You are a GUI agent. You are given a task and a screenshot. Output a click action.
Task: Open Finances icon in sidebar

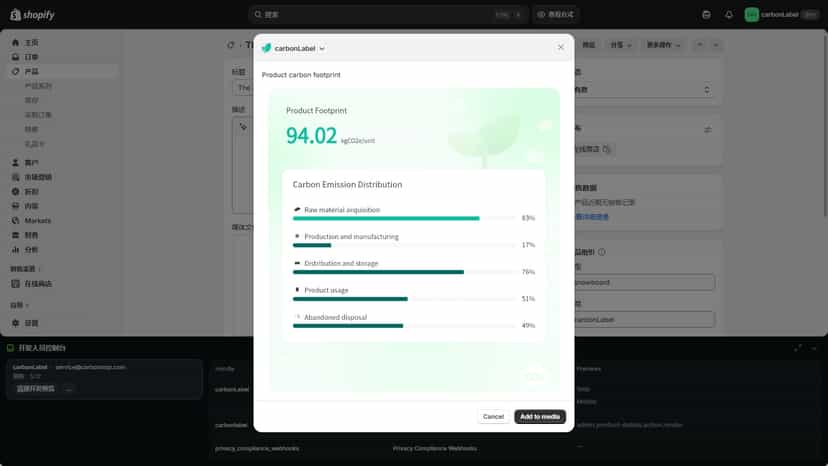[15, 235]
